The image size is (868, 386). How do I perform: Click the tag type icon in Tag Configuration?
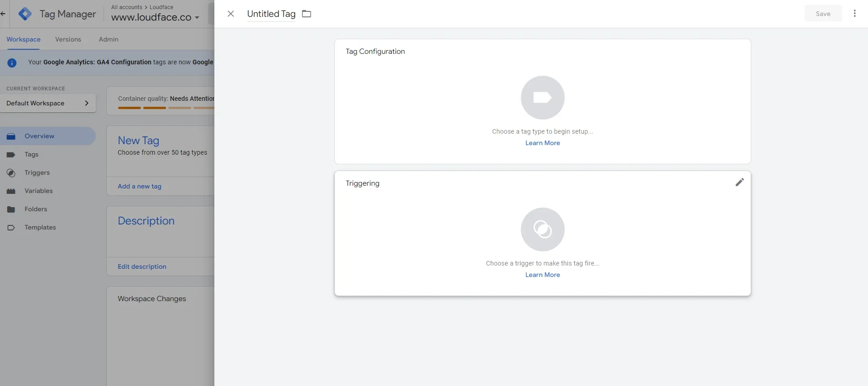[x=543, y=98]
